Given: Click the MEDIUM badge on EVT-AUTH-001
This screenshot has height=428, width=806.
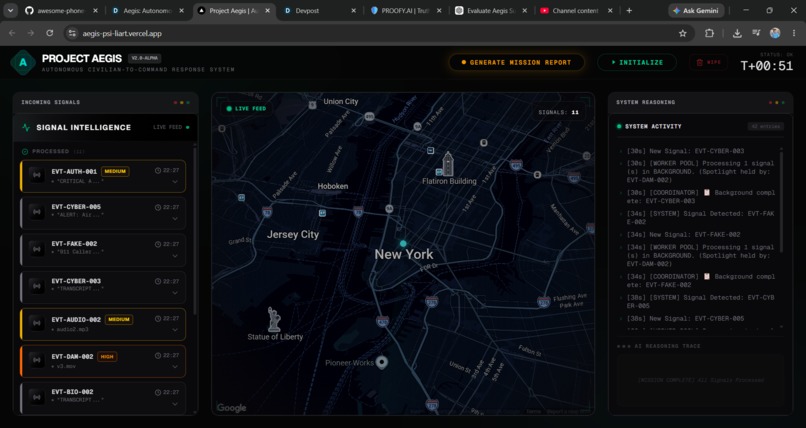Looking at the screenshot, I should [115, 171].
